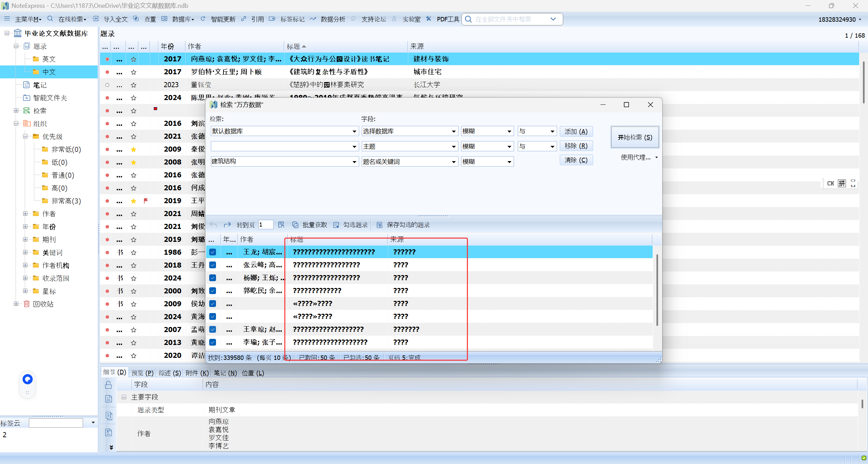Expand the global search scope dropdown arrow
Screen dimensions: 868x464
coord(553,19)
